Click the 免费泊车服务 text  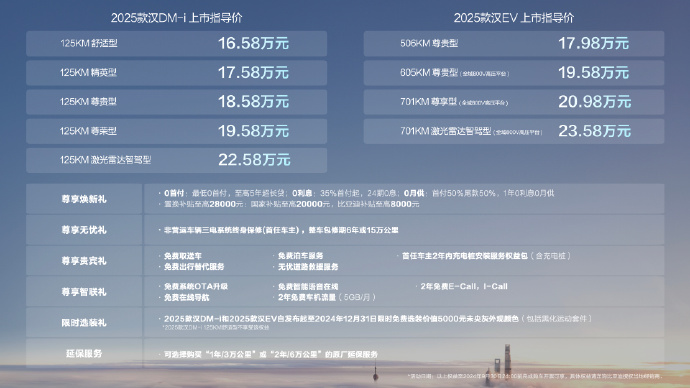301,256
